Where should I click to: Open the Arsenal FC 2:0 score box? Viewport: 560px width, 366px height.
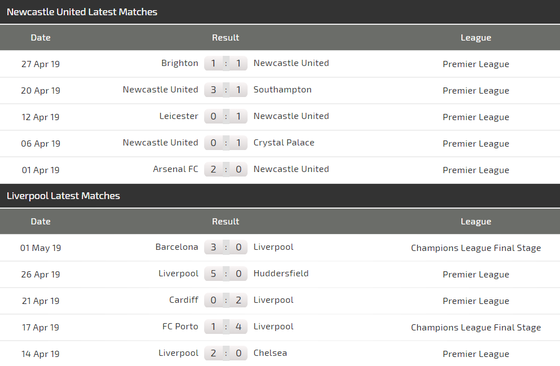coord(226,169)
